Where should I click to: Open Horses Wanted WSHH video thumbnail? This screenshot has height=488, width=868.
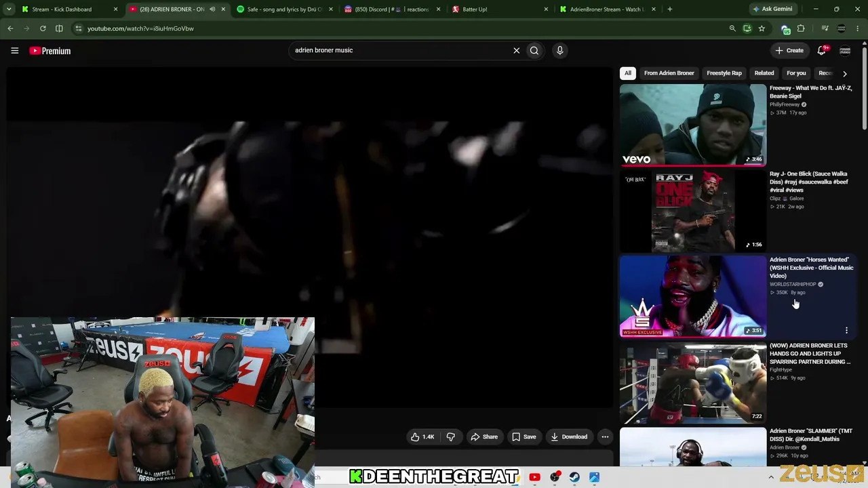pyautogui.click(x=693, y=296)
